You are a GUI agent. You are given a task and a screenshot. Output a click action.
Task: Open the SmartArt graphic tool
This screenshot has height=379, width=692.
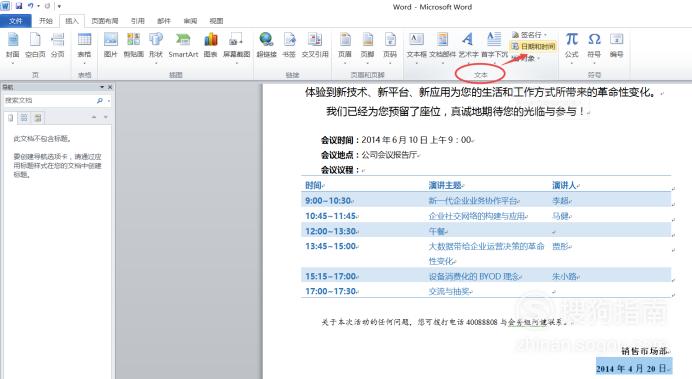pyautogui.click(x=183, y=45)
